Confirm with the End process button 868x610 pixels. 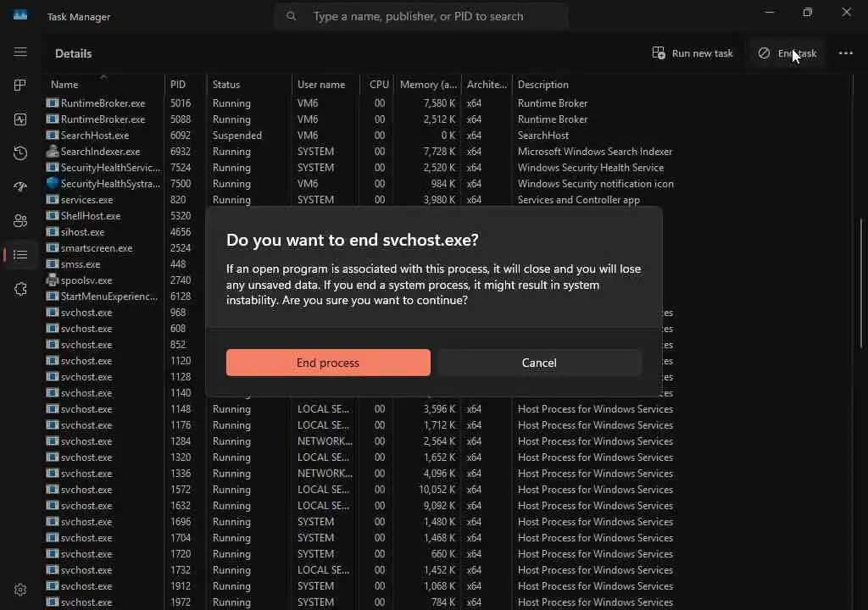[328, 363]
